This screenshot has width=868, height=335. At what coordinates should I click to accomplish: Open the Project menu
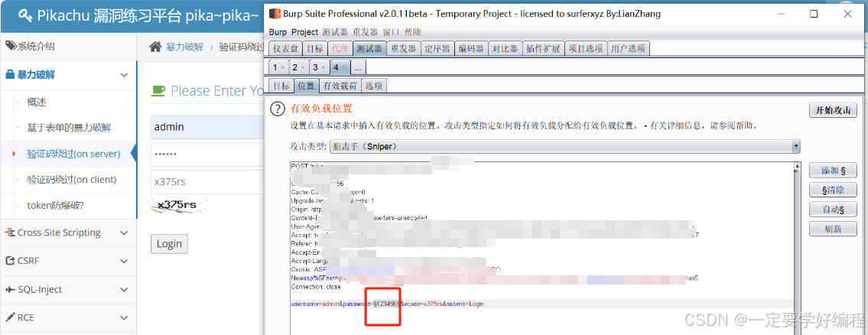click(x=305, y=32)
